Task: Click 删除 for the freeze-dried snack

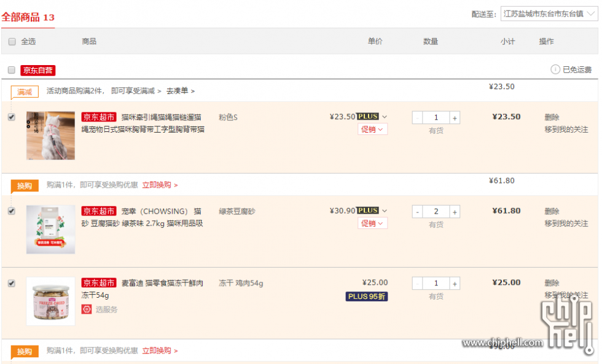Action: tap(552, 283)
